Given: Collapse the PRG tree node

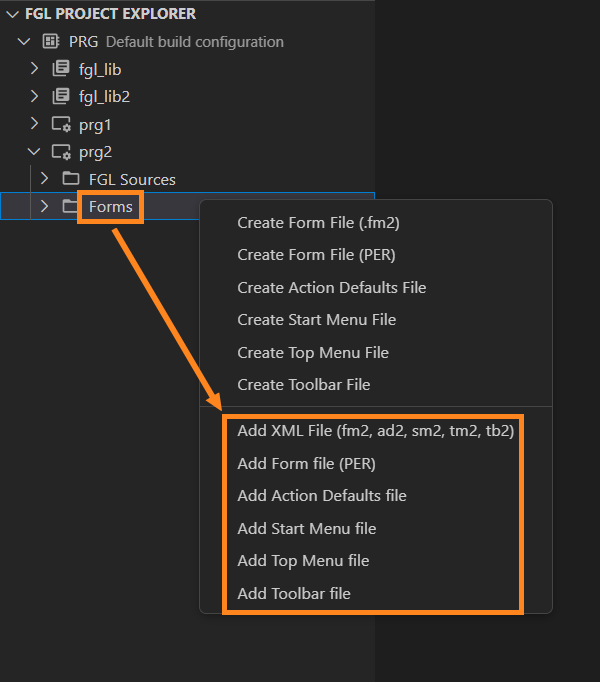Looking at the screenshot, I should pyautogui.click(x=24, y=42).
